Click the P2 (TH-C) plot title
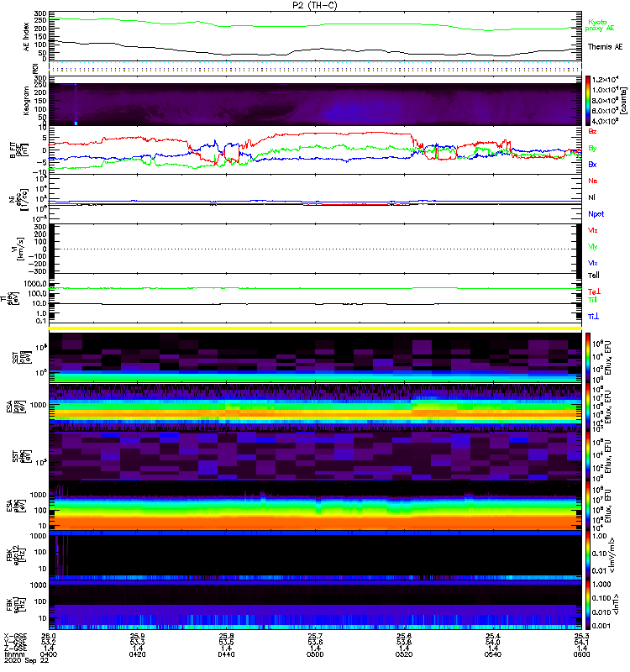Viewport: 630px width, 672px height. tap(315, 5)
